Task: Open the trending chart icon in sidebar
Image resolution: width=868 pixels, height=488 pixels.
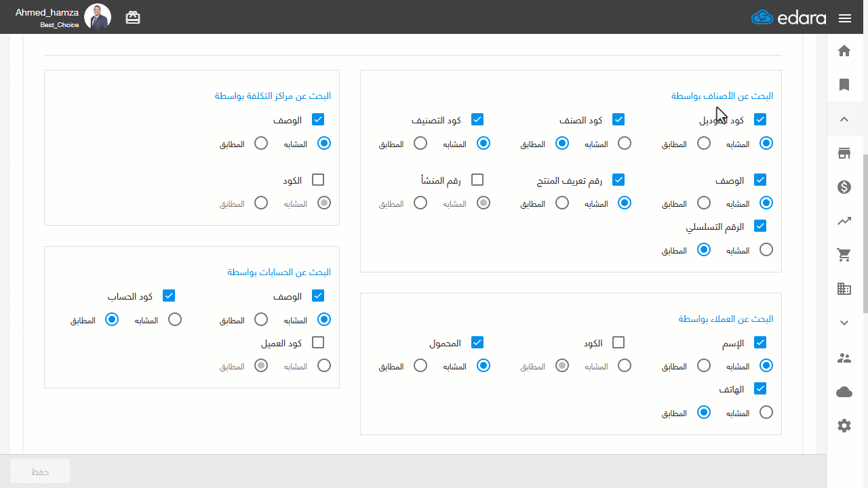Action: (844, 221)
